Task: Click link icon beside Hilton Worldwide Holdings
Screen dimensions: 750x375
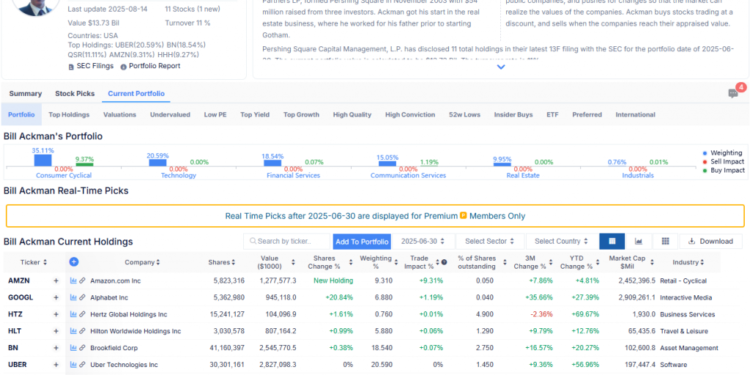Action: [x=82, y=331]
